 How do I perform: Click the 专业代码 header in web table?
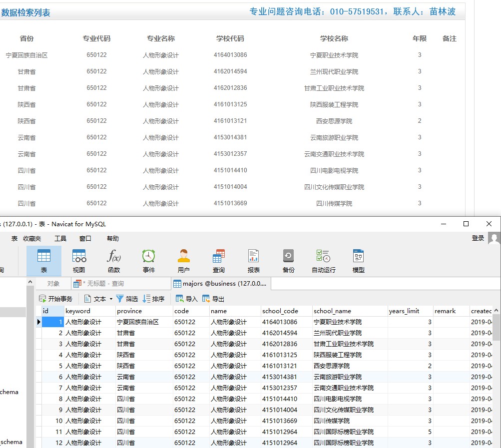coord(96,38)
